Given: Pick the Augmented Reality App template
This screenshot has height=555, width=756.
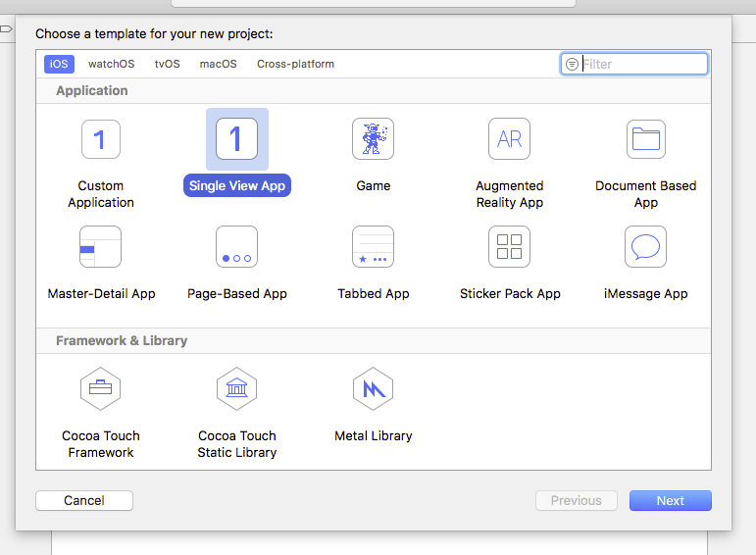Looking at the screenshot, I should click(509, 139).
